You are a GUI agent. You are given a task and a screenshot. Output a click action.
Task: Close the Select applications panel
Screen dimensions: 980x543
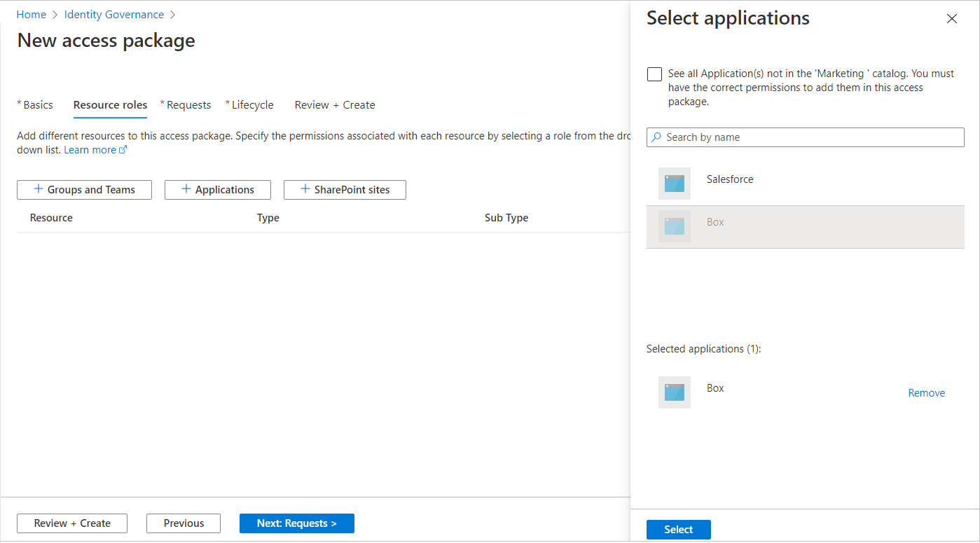pos(951,19)
